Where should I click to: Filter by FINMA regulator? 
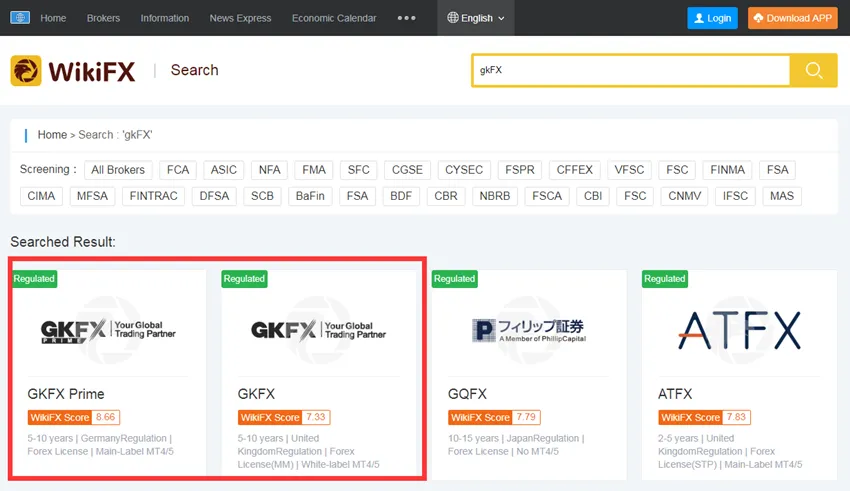coord(727,170)
